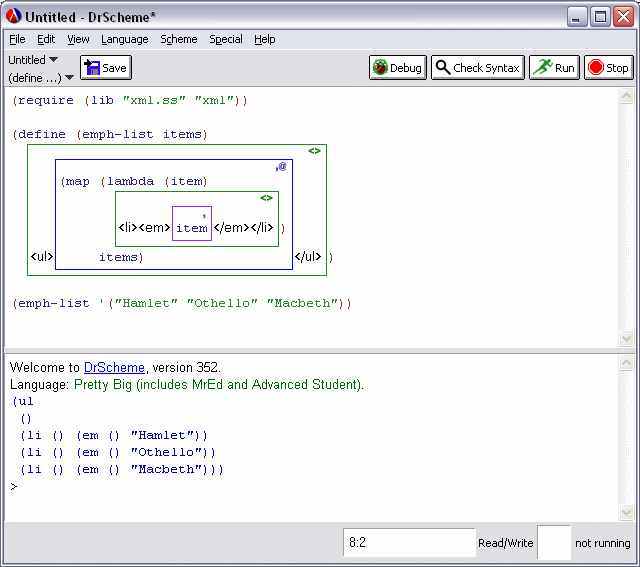Open the Special menu
The image size is (640, 567).
(226, 39)
